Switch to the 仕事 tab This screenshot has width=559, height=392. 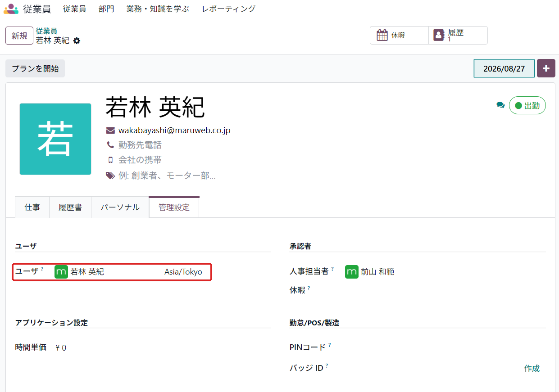pos(32,207)
